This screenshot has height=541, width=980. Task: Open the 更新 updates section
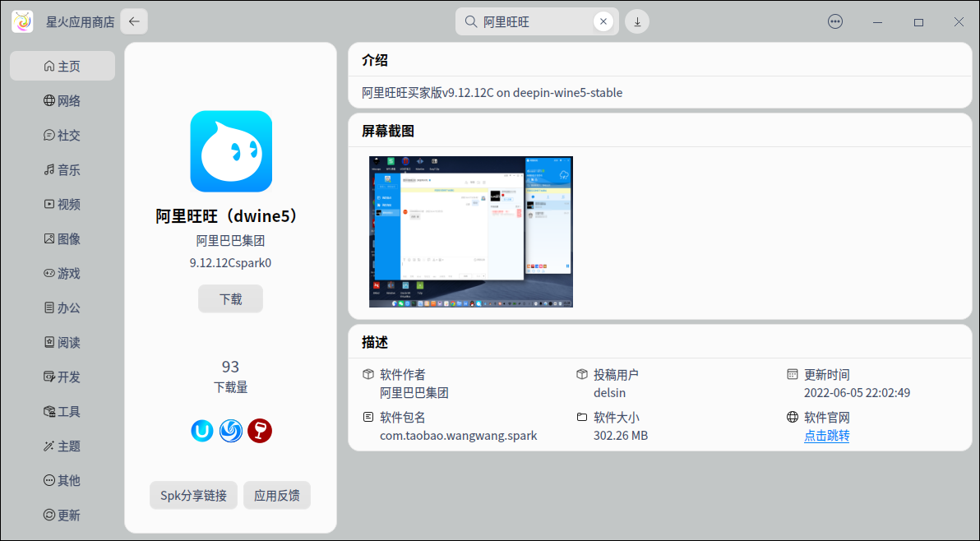point(62,516)
